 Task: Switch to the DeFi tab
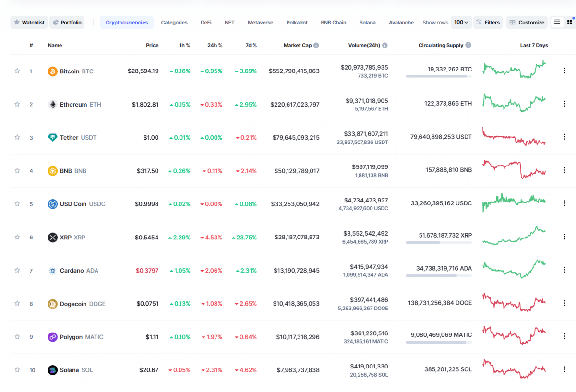[x=206, y=23]
